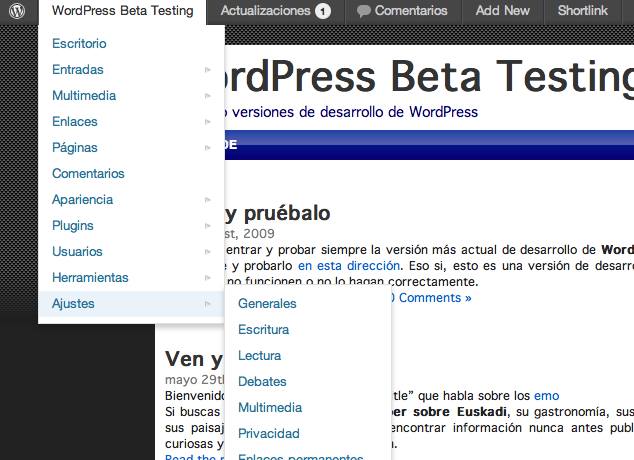Screen dimensions: 634x460
Task: Open the Escritorio menu entry
Action: tap(79, 44)
